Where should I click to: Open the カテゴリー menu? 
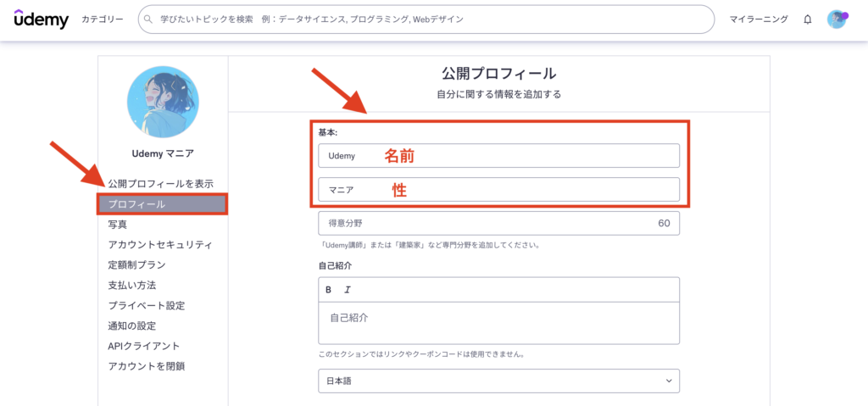tap(103, 19)
